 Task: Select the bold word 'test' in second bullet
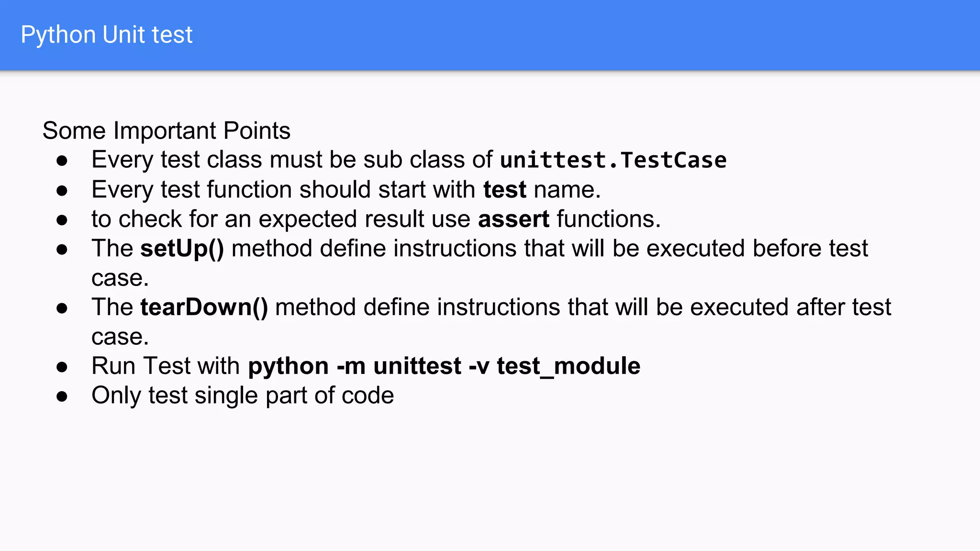click(x=504, y=190)
